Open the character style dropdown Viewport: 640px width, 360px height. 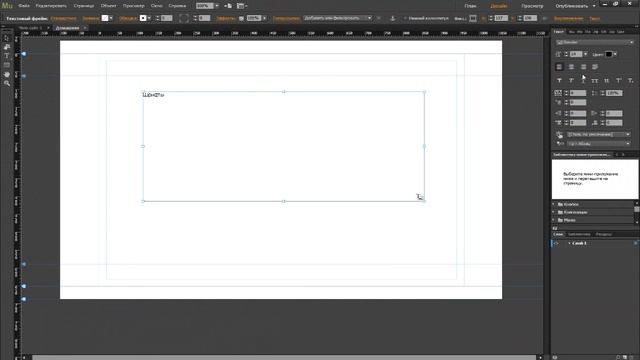click(x=599, y=144)
